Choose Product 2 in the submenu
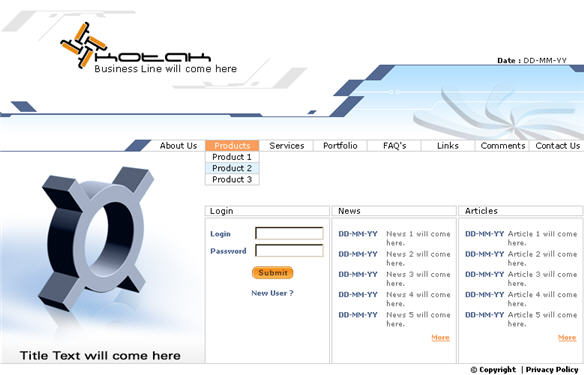This screenshot has width=584, height=375. point(232,168)
